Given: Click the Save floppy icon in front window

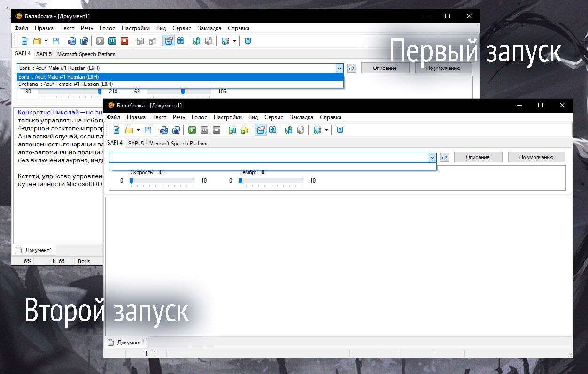Looking at the screenshot, I should (148, 130).
